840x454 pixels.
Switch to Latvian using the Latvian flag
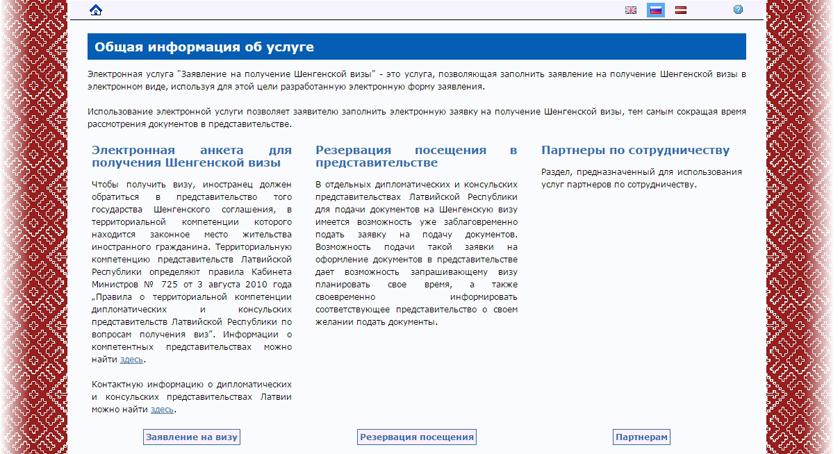(x=681, y=10)
